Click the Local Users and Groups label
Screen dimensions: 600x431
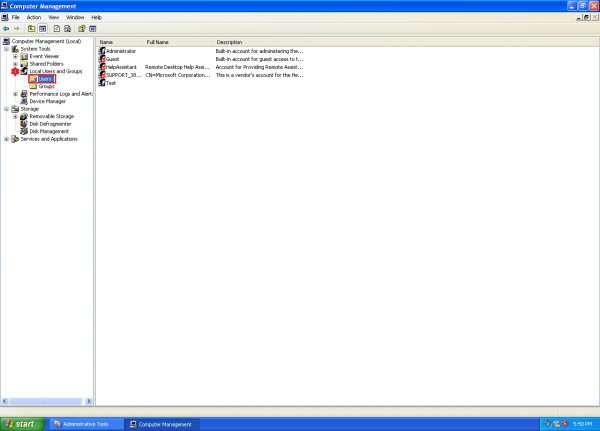[56, 71]
